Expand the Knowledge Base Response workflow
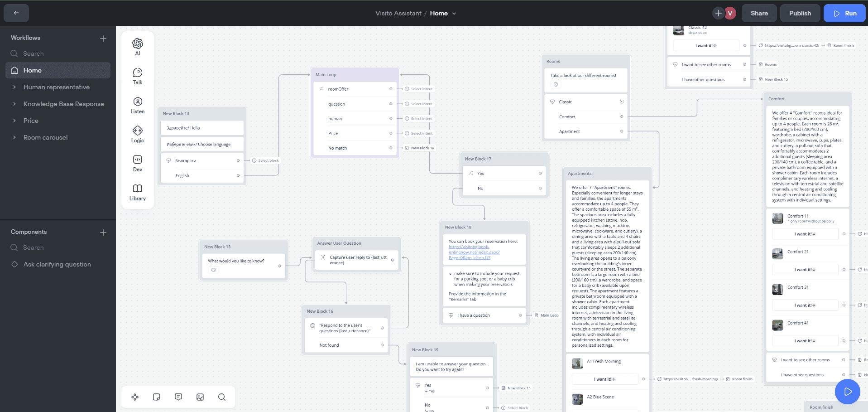The width and height of the screenshot is (868, 412). 14,104
